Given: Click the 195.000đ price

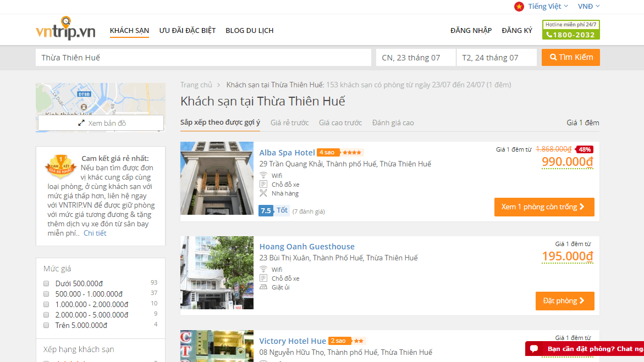Looking at the screenshot, I should pyautogui.click(x=568, y=256).
